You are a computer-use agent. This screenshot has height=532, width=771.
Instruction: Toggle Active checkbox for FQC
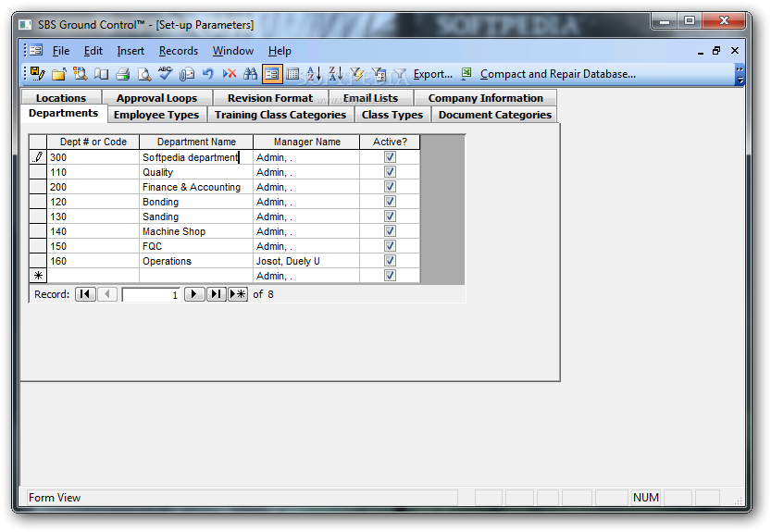390,245
